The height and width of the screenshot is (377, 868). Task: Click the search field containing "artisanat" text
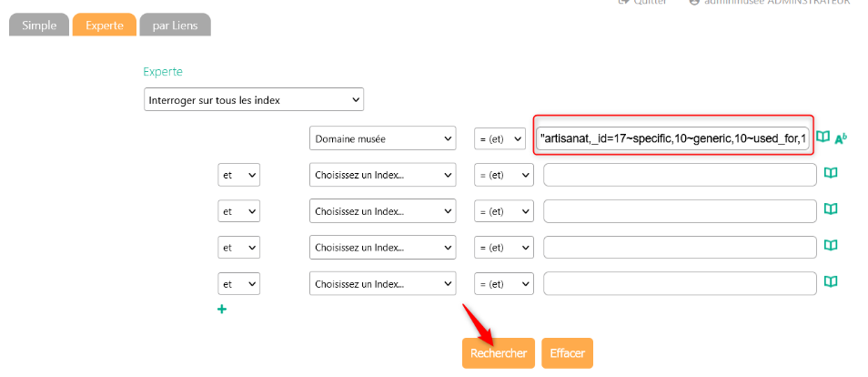(673, 138)
